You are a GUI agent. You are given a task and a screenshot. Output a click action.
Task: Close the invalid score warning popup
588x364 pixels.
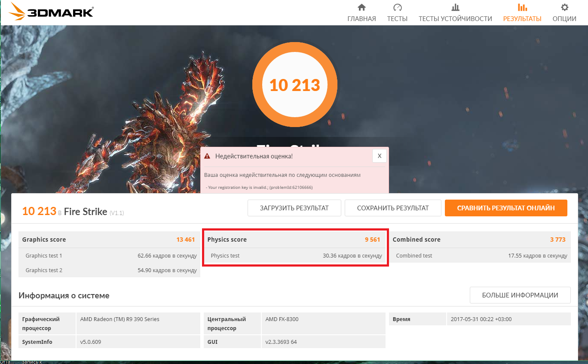(x=380, y=156)
